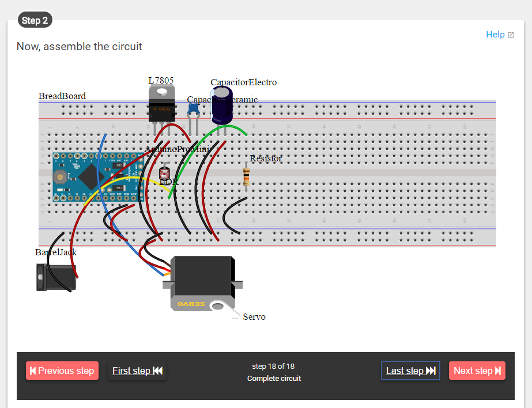Click the Step 2 badge
Screen dimensions: 532x408
click(35, 20)
